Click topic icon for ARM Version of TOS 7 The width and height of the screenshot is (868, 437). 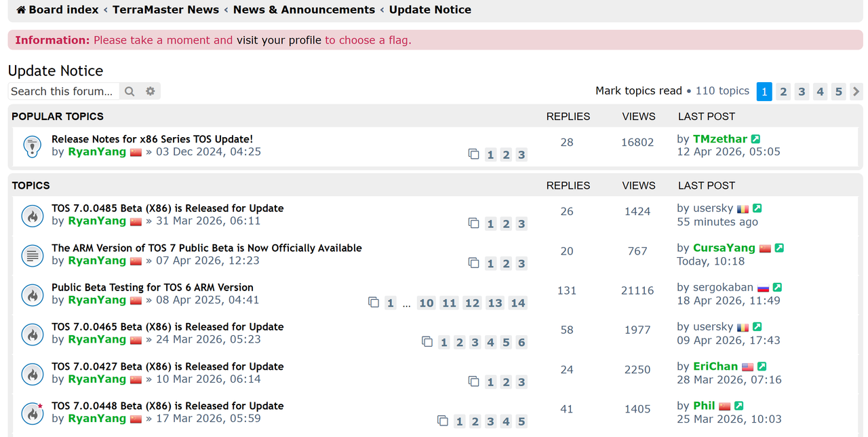[32, 255]
